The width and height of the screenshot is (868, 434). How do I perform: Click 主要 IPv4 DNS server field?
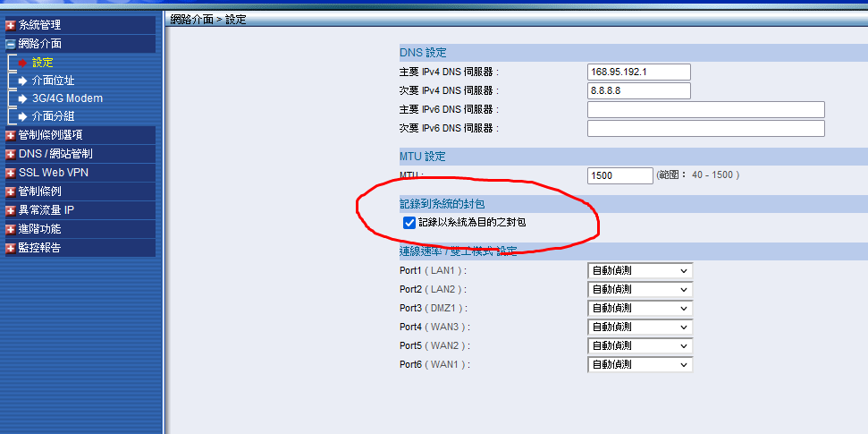(x=638, y=72)
